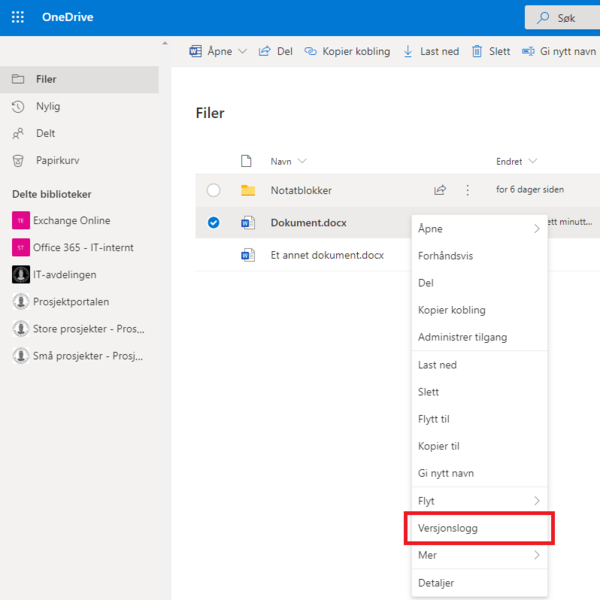The width and height of the screenshot is (600, 600).
Task: Click the Del share icon in the toolbar
Action: coord(264,51)
